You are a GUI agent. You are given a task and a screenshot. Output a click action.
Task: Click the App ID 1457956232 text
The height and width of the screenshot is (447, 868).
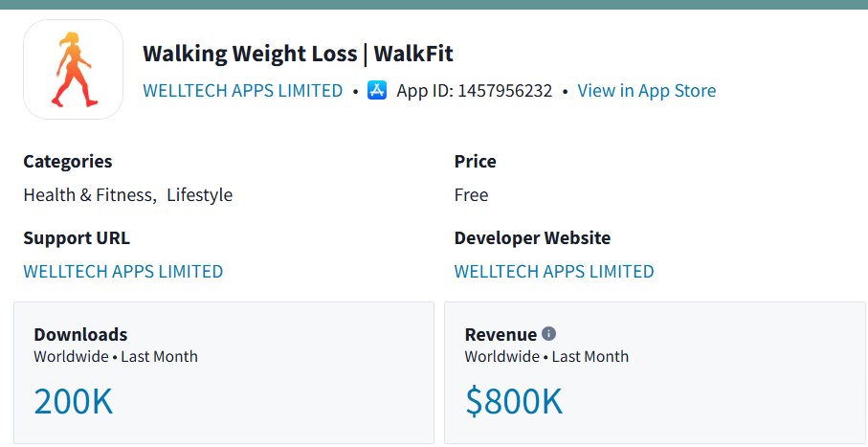click(475, 90)
